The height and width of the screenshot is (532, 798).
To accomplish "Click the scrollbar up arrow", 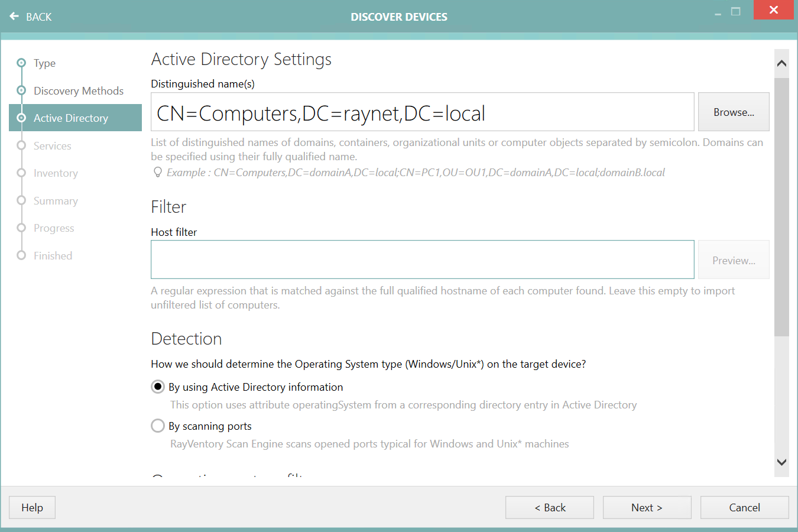I will coord(781,62).
